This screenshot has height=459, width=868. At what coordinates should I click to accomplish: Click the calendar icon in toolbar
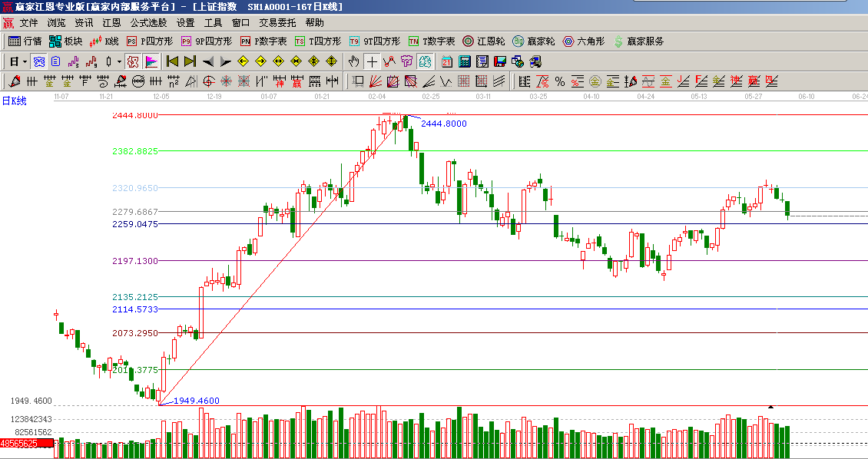(x=446, y=61)
